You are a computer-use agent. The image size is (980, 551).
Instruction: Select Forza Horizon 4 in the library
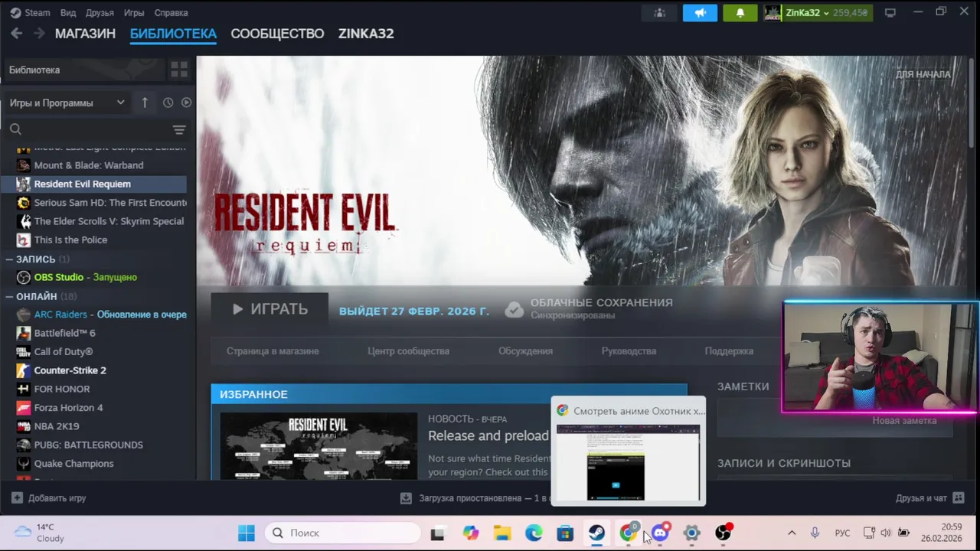point(93,408)
